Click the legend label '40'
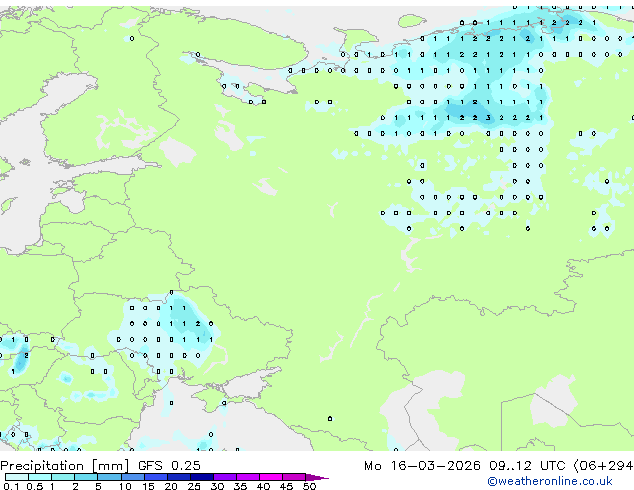Screen dimensions: 634x490 click(x=263, y=486)
